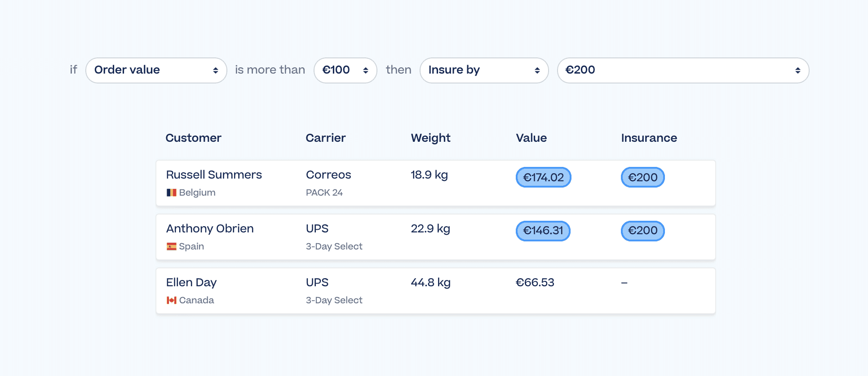The width and height of the screenshot is (868, 376).
Task: Sort by the Insurance column header
Action: tap(649, 138)
